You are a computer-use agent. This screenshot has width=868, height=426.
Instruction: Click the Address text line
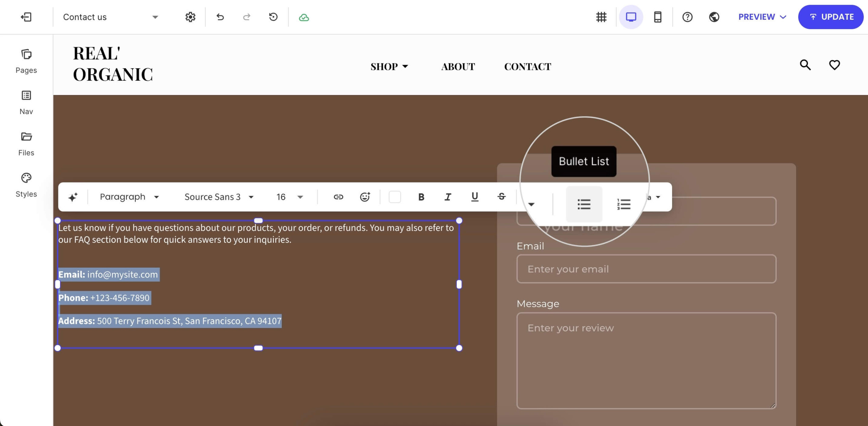[170, 321]
